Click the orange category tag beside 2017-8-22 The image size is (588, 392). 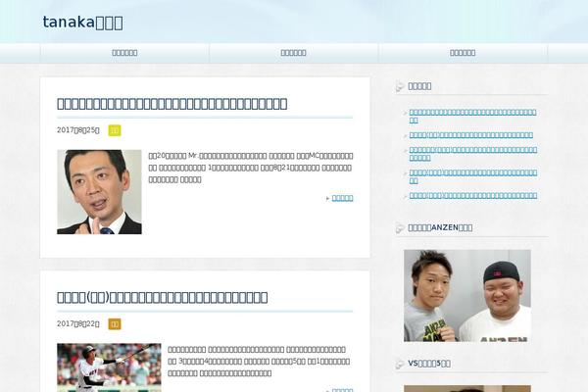click(x=115, y=324)
